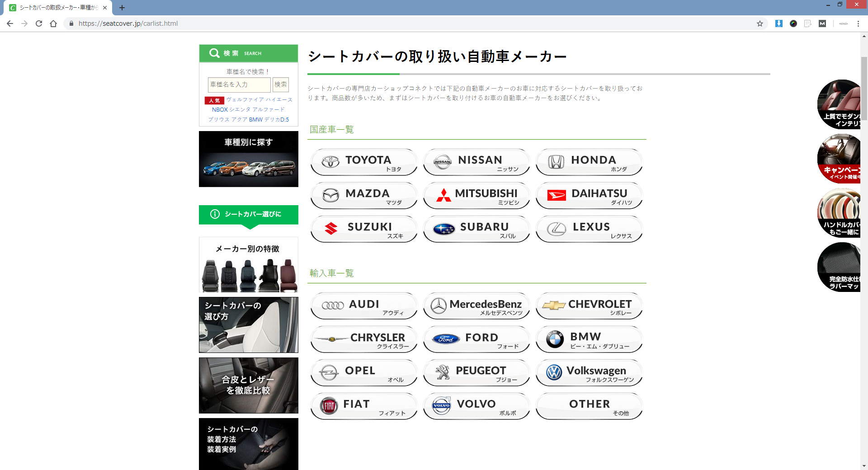868x470 pixels.
Task: Open the PEUGEOT manufacturer button
Action: coord(476,373)
